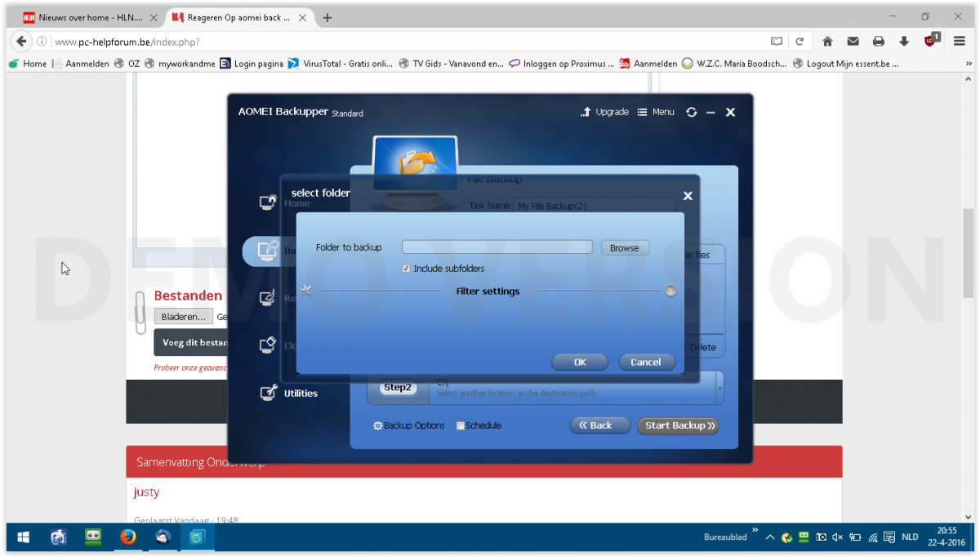Open the W.Z.C. Maria Boodsch bookmark
The height and width of the screenshot is (557, 980).
click(735, 64)
